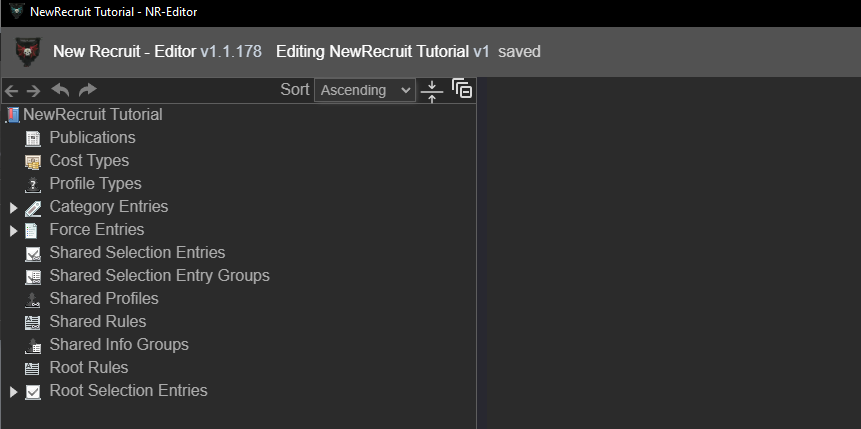This screenshot has width=861, height=429.
Task: Click the Cost Types icon
Action: click(33, 161)
